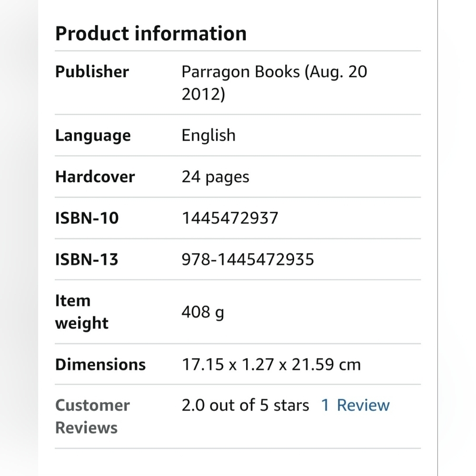Click the ISBN-10 number 1445472937
Image resolution: width=476 pixels, height=476 pixels.
[x=230, y=218]
